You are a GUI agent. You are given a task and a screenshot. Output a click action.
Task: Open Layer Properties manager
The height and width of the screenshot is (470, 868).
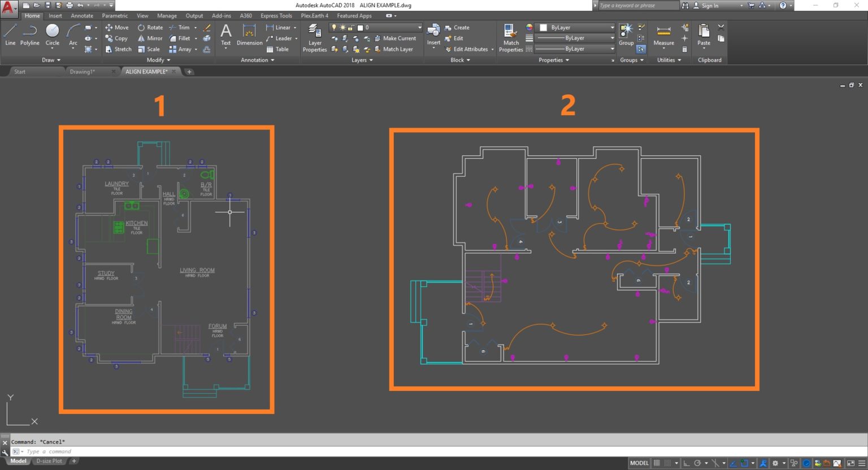pos(315,38)
